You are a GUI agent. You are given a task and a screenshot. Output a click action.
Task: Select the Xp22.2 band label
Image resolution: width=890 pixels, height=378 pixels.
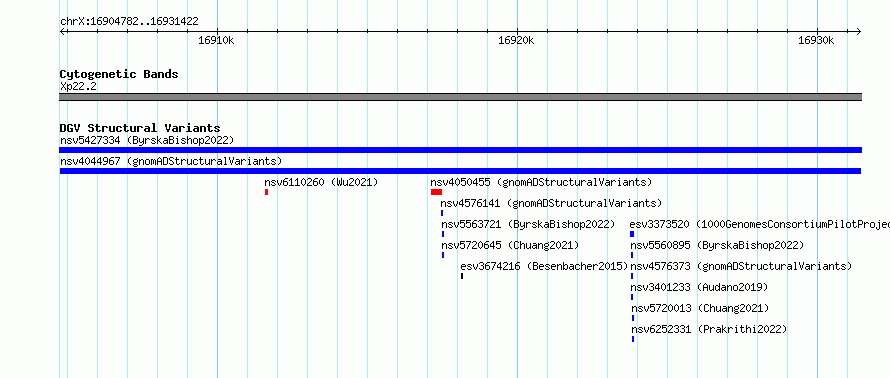78,86
